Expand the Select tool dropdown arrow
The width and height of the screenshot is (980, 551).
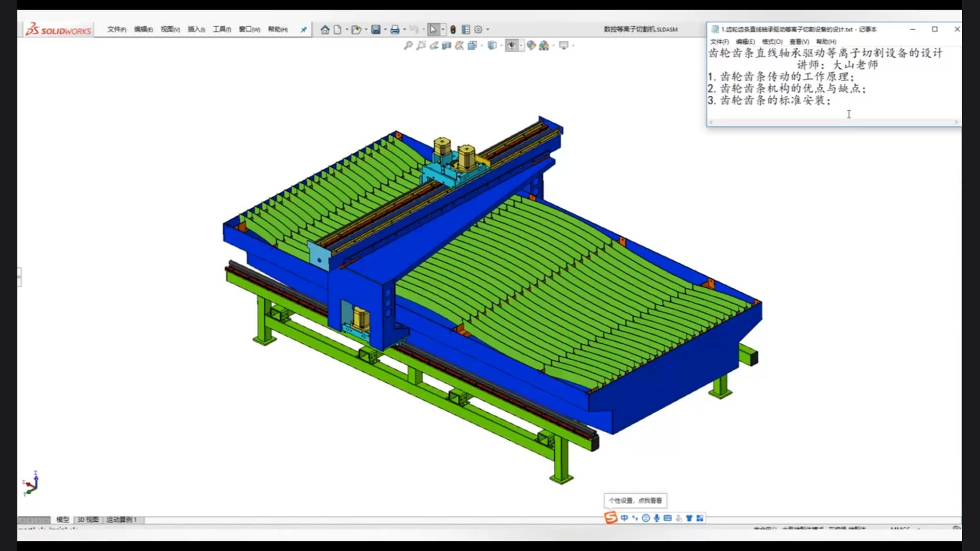443,30
